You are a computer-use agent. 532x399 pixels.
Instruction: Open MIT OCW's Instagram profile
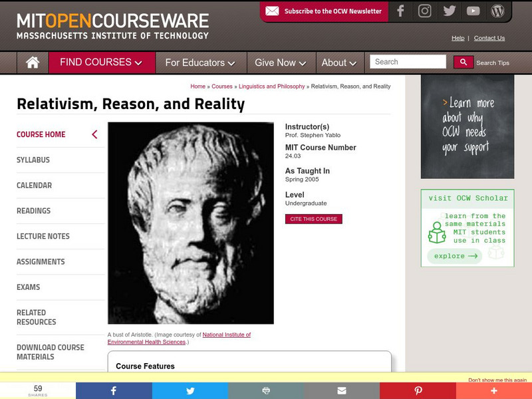(424, 11)
